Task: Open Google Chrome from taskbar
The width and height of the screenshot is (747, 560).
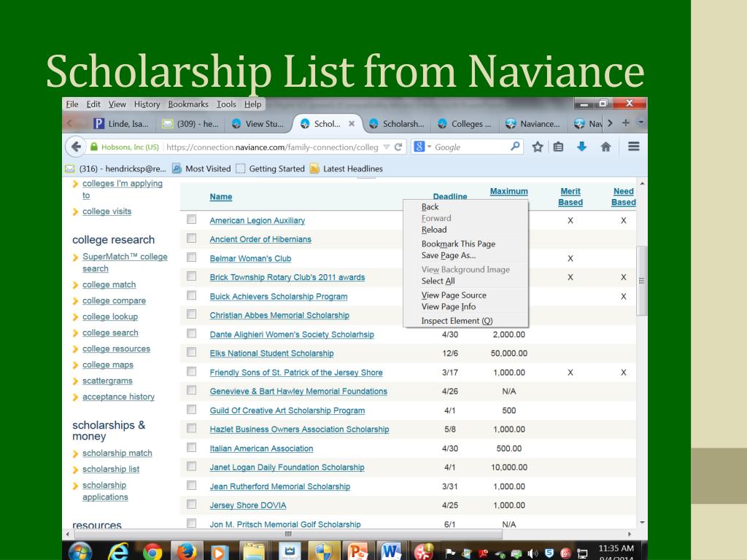Action: 152,552
